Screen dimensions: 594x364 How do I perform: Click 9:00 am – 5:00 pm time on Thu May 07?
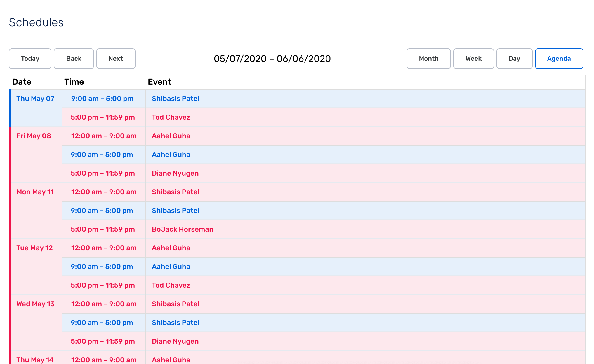[104, 99]
